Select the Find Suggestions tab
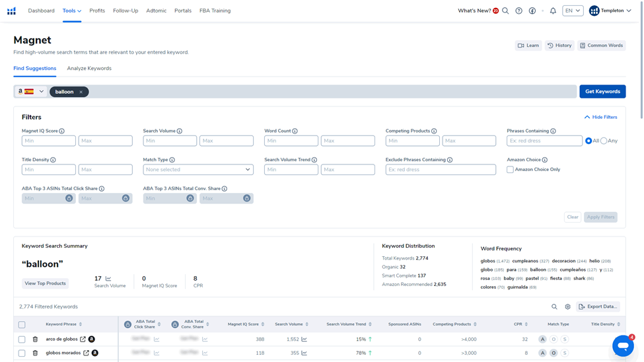The width and height of the screenshot is (644, 362). pyautogui.click(x=35, y=69)
